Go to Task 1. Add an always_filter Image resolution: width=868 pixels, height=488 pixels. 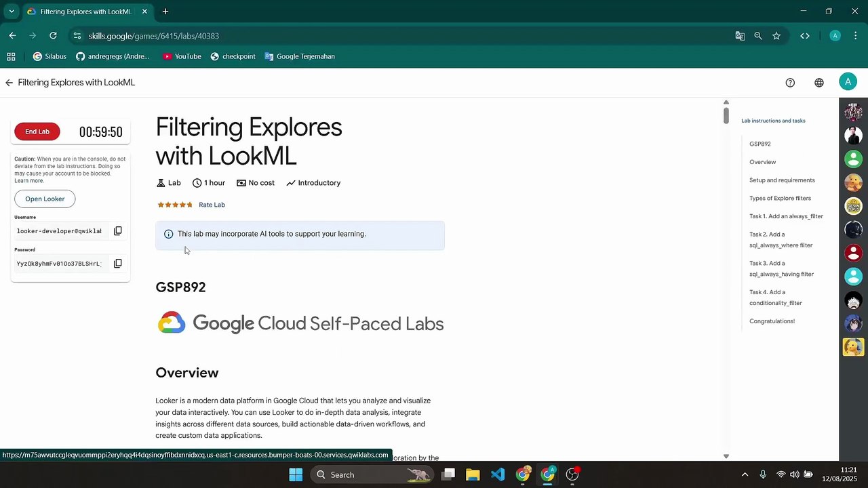[x=786, y=216]
